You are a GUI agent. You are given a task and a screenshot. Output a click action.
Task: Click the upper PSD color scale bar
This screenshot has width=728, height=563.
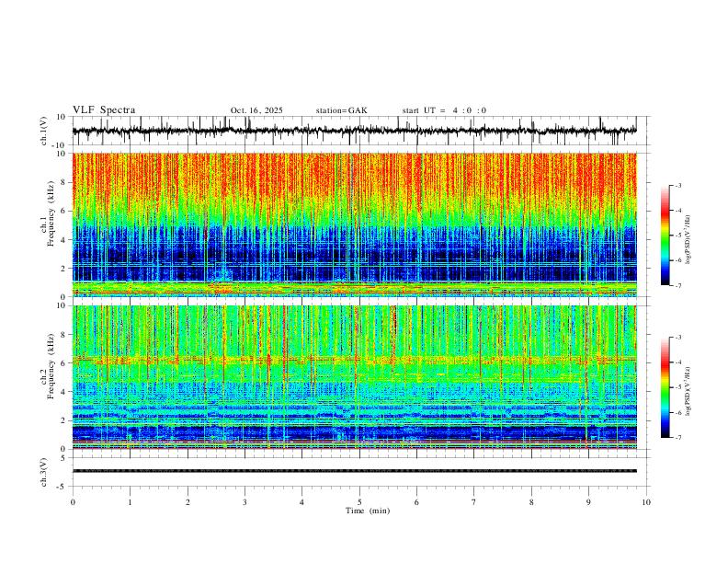click(665, 236)
